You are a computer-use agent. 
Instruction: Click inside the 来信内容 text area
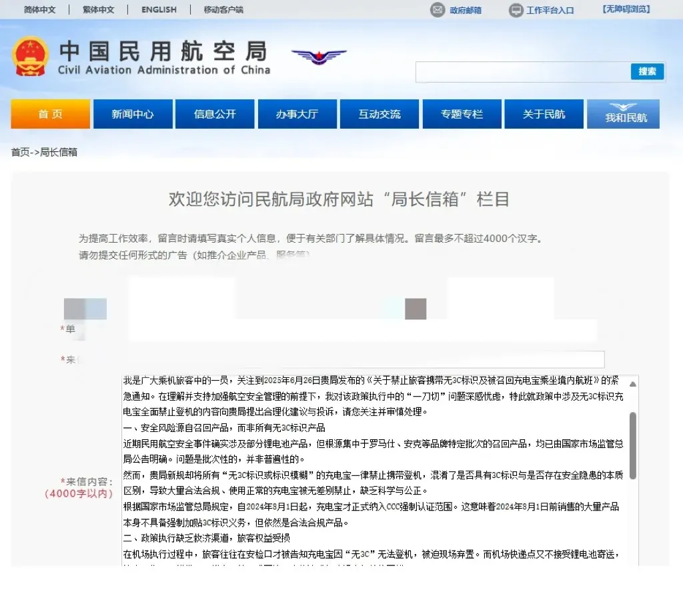tap(376, 470)
